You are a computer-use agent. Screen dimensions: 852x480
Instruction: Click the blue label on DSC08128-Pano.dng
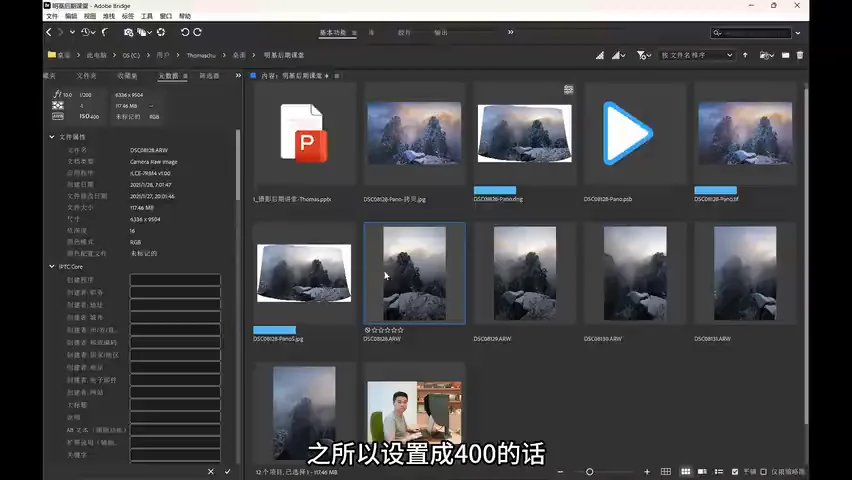click(x=495, y=190)
